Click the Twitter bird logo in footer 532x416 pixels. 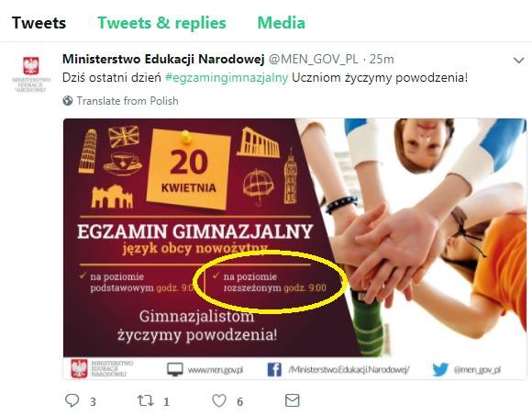pyautogui.click(x=440, y=369)
